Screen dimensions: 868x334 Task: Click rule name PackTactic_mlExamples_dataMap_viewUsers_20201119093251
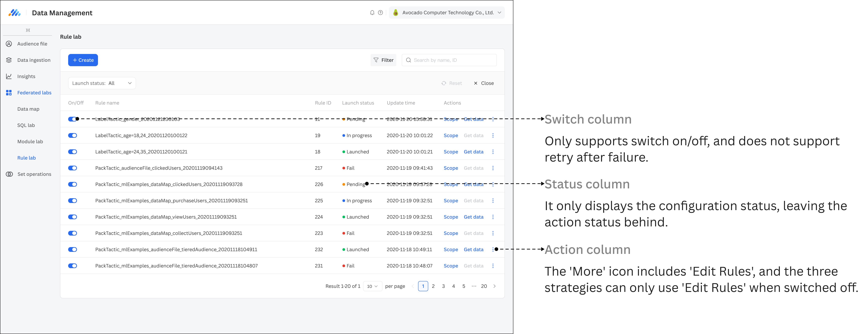[x=166, y=217]
